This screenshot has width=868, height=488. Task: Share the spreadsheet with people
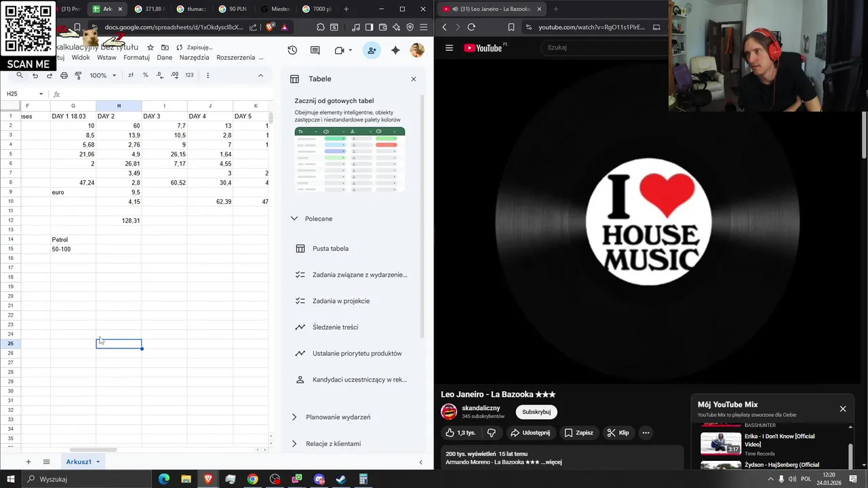(372, 50)
